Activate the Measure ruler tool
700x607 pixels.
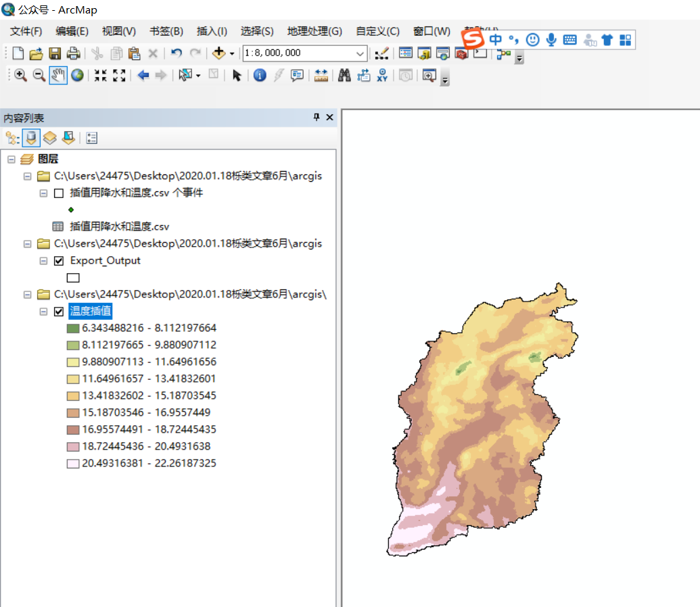[321, 76]
